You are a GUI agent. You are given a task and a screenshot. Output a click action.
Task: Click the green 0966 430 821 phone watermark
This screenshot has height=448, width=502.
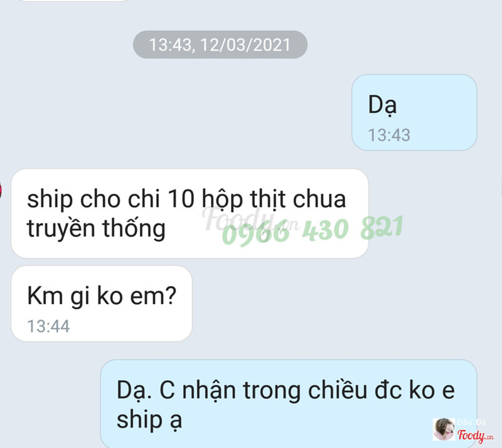click(x=312, y=230)
